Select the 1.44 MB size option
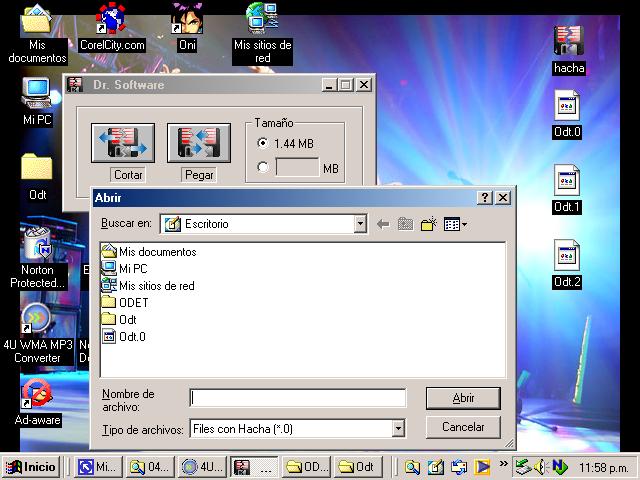 coord(263,144)
